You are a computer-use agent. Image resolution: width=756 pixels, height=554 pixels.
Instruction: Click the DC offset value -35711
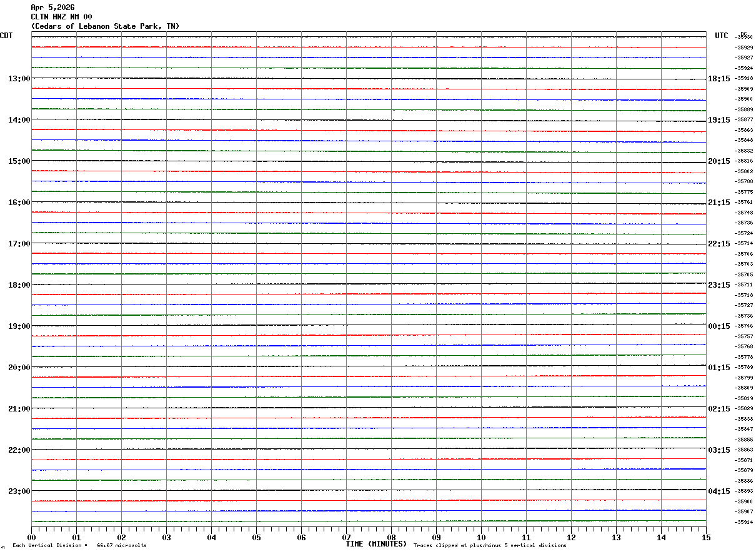click(744, 285)
